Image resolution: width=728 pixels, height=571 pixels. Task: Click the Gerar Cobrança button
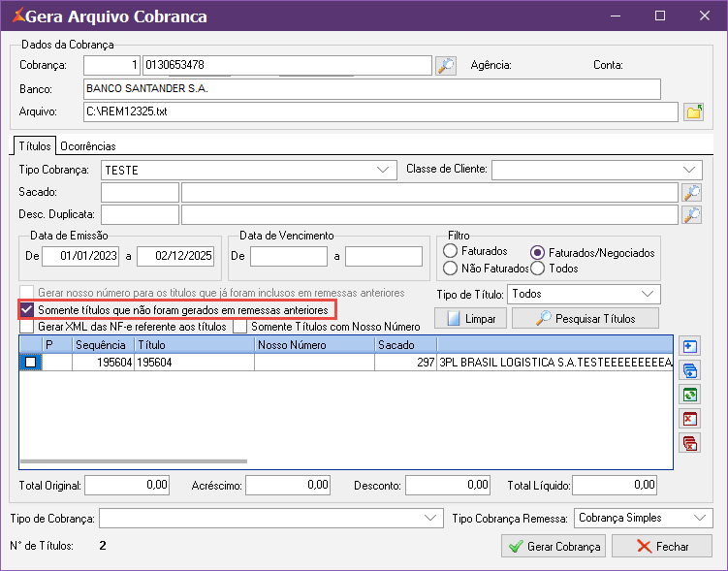[x=554, y=547]
